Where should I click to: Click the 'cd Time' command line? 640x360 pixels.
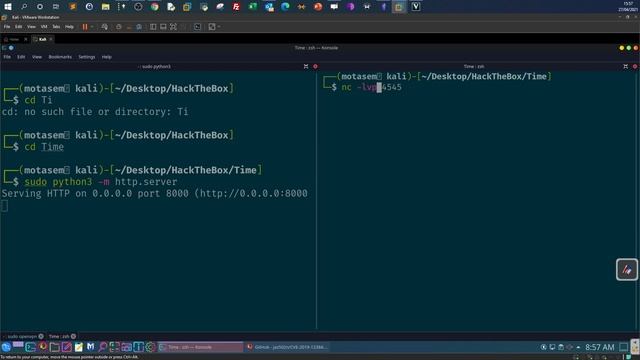click(x=44, y=147)
